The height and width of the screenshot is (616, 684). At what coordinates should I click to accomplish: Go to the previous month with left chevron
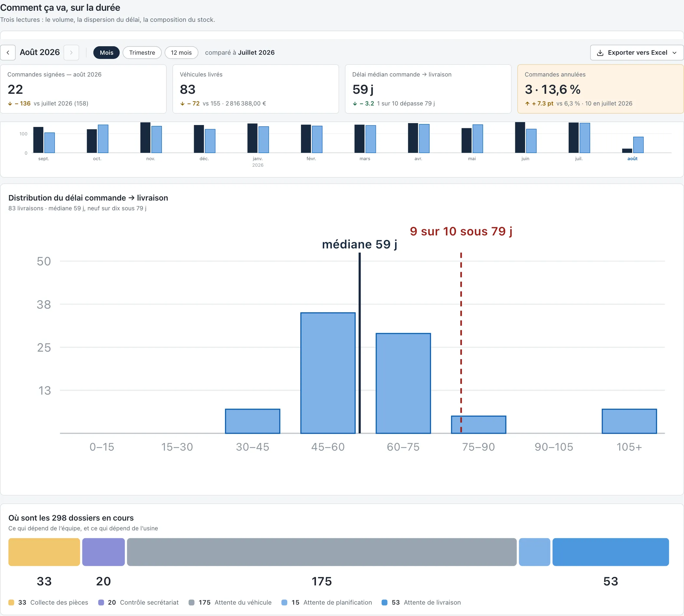[8, 52]
